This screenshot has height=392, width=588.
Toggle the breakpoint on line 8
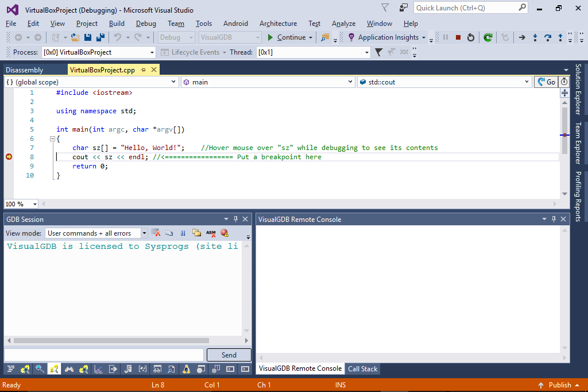click(9, 157)
